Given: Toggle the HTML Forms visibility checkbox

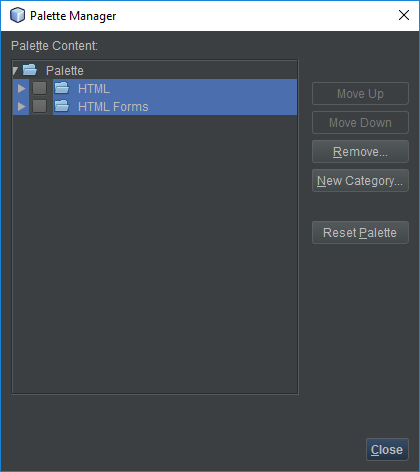Looking at the screenshot, I should pyautogui.click(x=39, y=106).
